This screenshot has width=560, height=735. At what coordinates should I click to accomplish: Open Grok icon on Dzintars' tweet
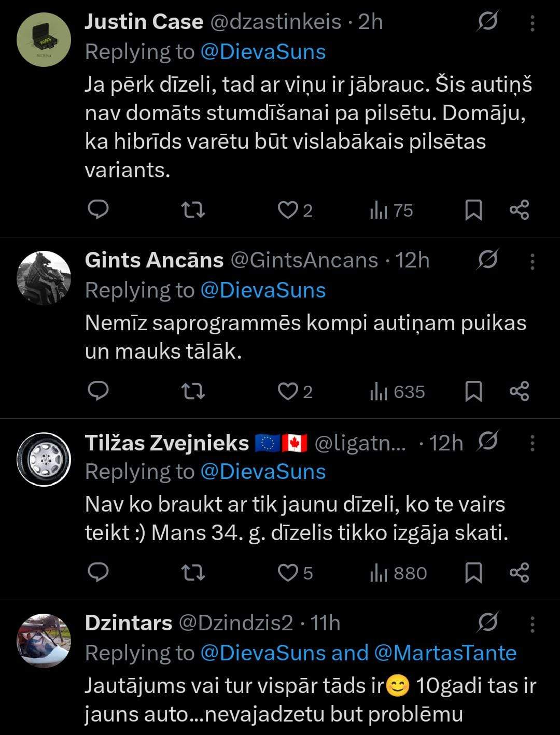coord(487,623)
